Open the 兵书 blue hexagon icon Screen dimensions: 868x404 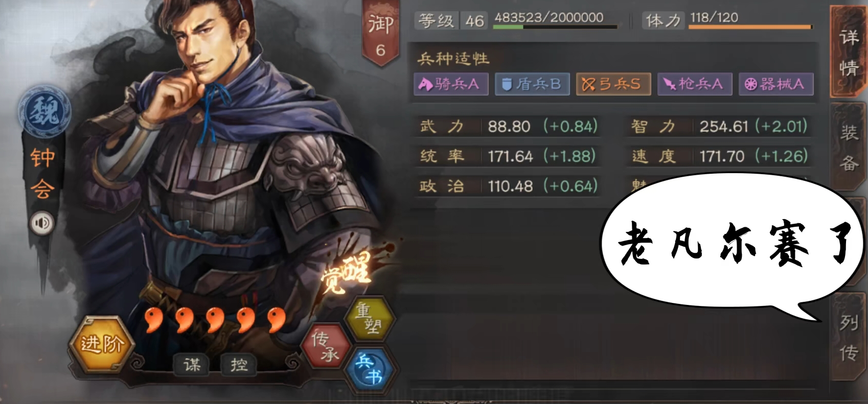370,368
